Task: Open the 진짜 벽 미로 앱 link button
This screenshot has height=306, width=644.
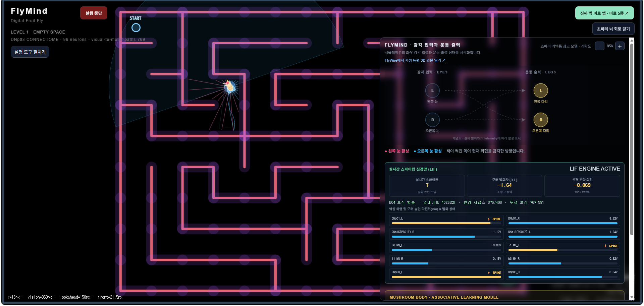Action: click(x=604, y=13)
